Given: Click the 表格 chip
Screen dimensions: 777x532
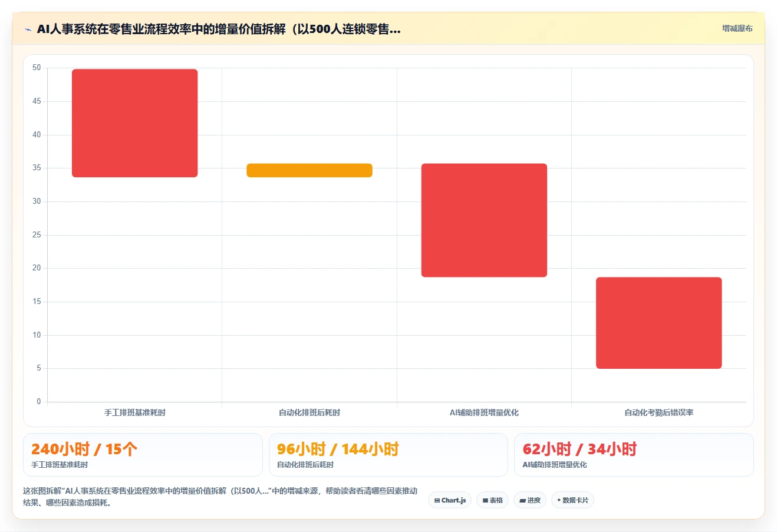Looking at the screenshot, I should (492, 500).
